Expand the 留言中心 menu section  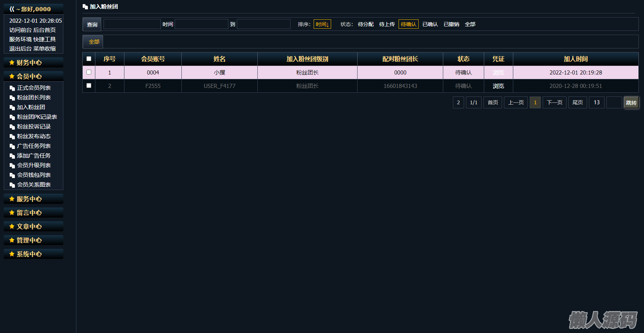coord(29,213)
